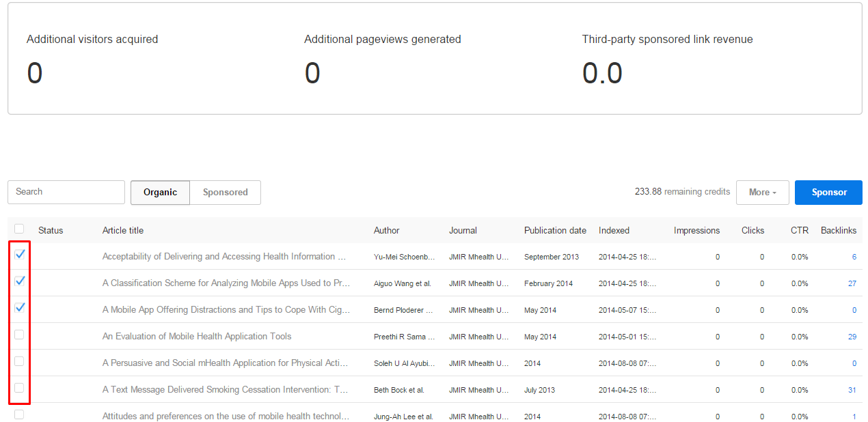This screenshot has width=868, height=422.
Task: Select the Attitudes and preferences article checkbox
Action: click(x=19, y=414)
